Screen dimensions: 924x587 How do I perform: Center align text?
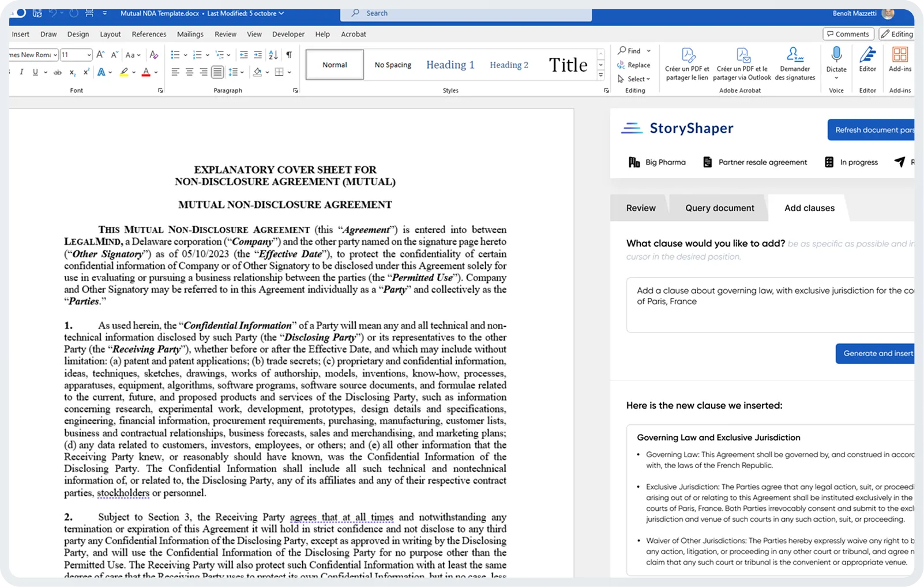point(189,72)
